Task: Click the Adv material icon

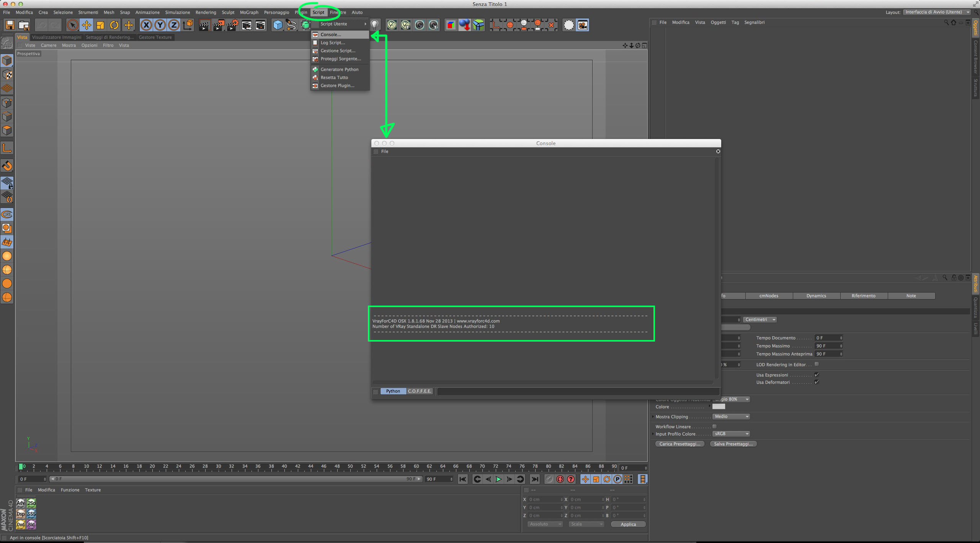Action: (21, 503)
